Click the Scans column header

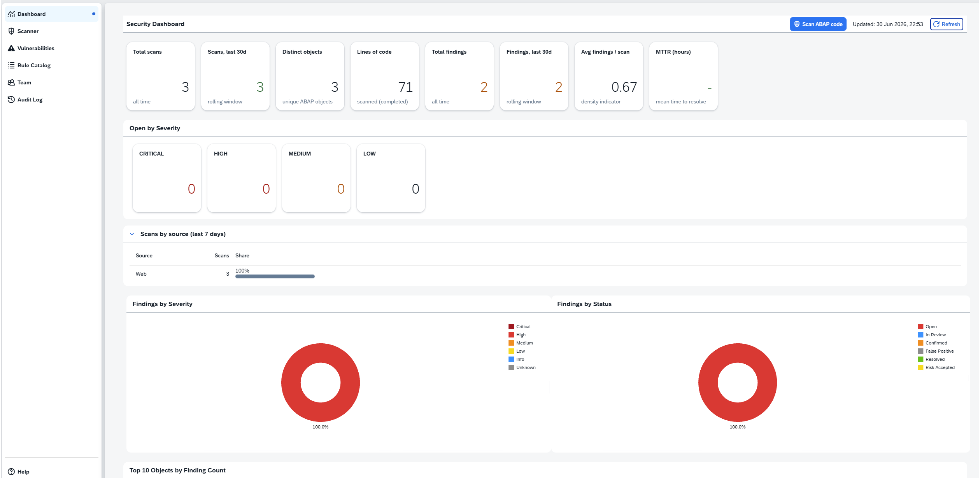pos(222,255)
